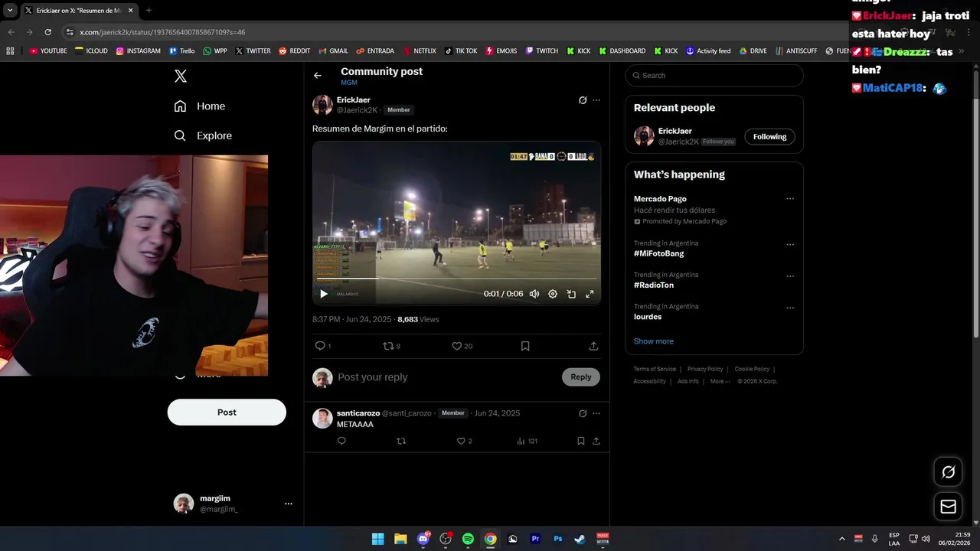The image size is (980, 551).
Task: Open the Messages floating button
Action: pyautogui.click(x=948, y=507)
